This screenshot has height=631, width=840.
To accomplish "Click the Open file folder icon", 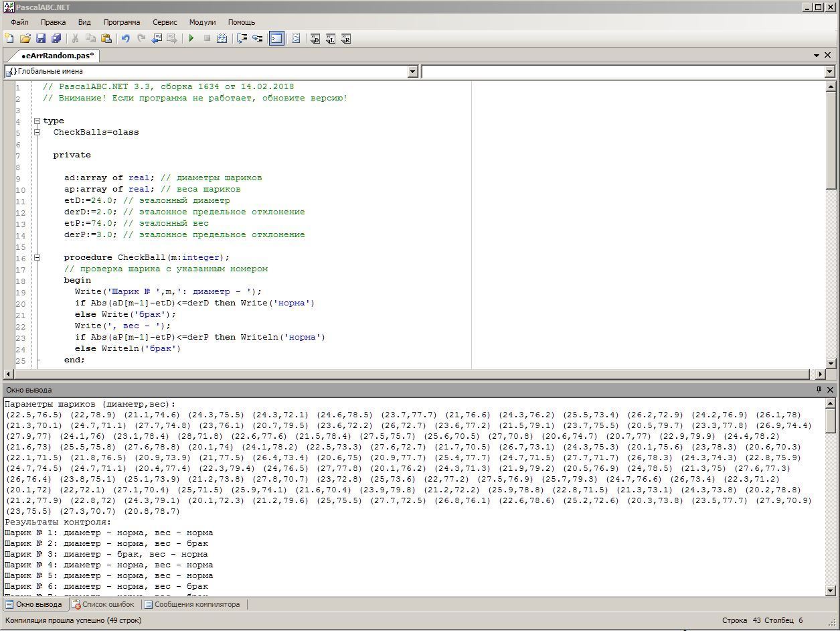I will point(25,39).
